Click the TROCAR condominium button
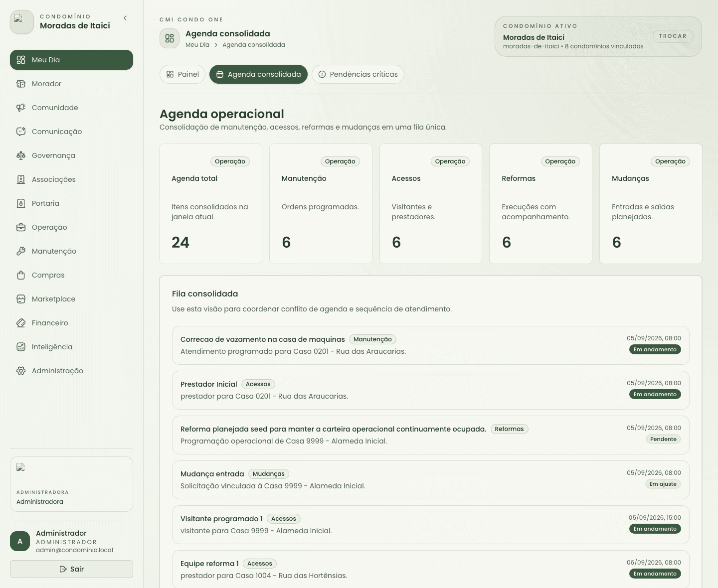 pyautogui.click(x=673, y=36)
